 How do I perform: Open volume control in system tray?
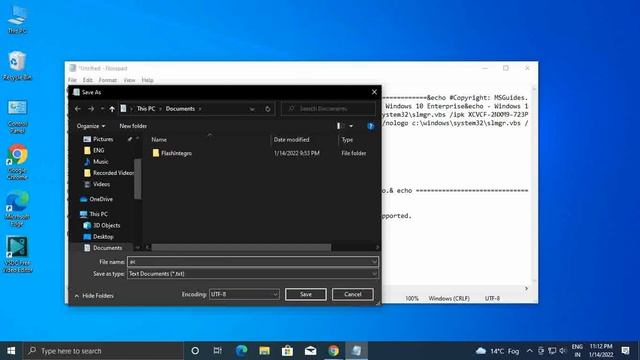pyautogui.click(x=563, y=351)
